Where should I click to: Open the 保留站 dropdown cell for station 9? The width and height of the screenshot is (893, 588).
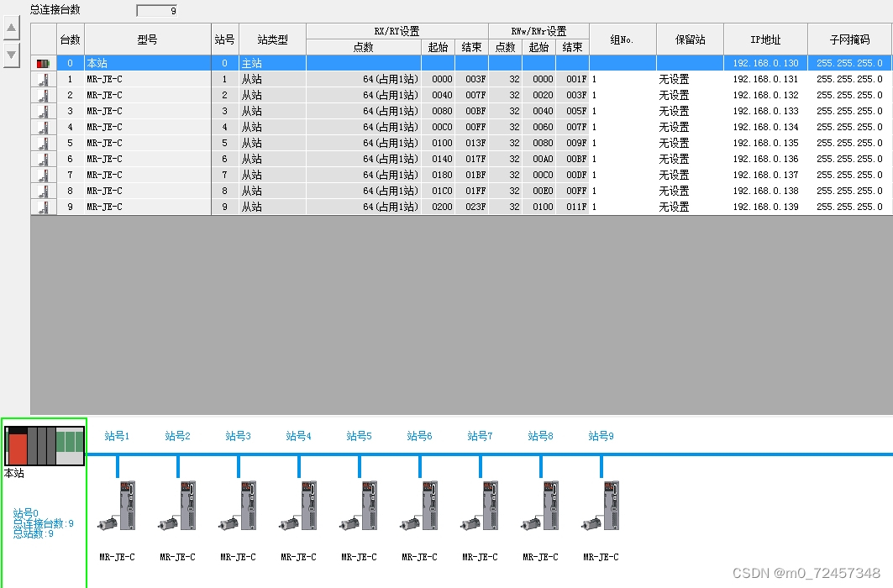tap(691, 207)
